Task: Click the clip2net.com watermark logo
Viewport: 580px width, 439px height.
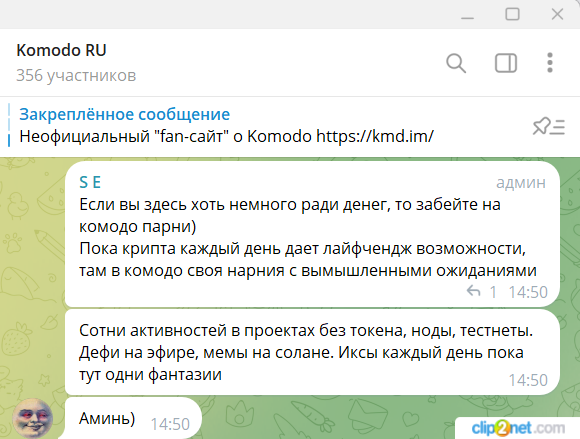Action: pyautogui.click(x=518, y=428)
